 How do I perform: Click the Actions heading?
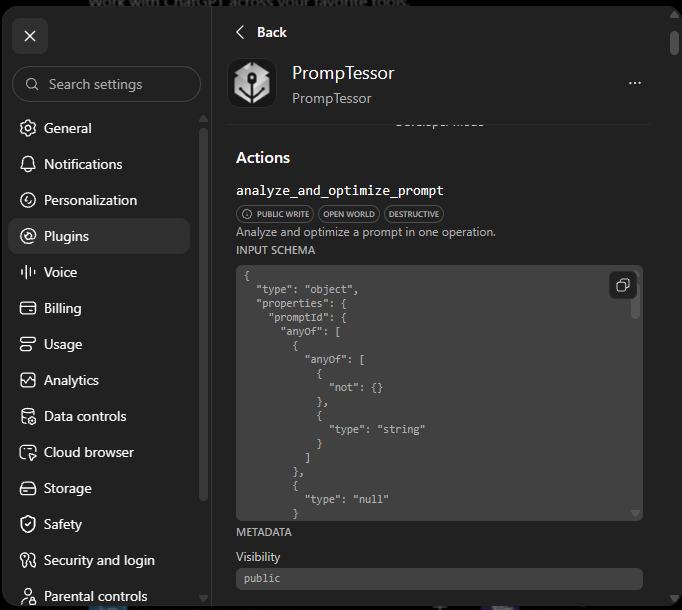[x=263, y=158]
